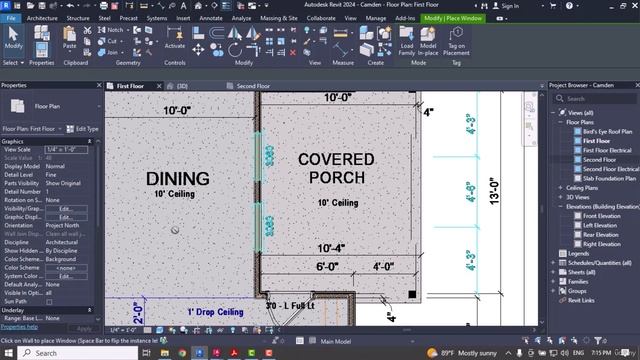Select the Cut to Clipboard scissors icon
The height and width of the screenshot is (360, 640).
point(87,30)
